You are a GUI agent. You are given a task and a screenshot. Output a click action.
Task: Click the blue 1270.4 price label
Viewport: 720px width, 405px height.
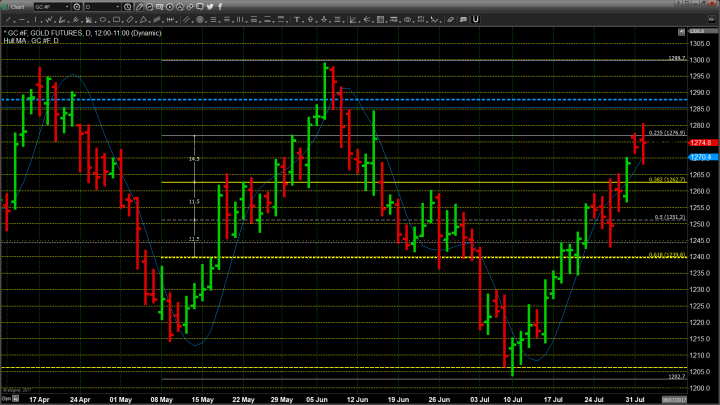pos(703,157)
